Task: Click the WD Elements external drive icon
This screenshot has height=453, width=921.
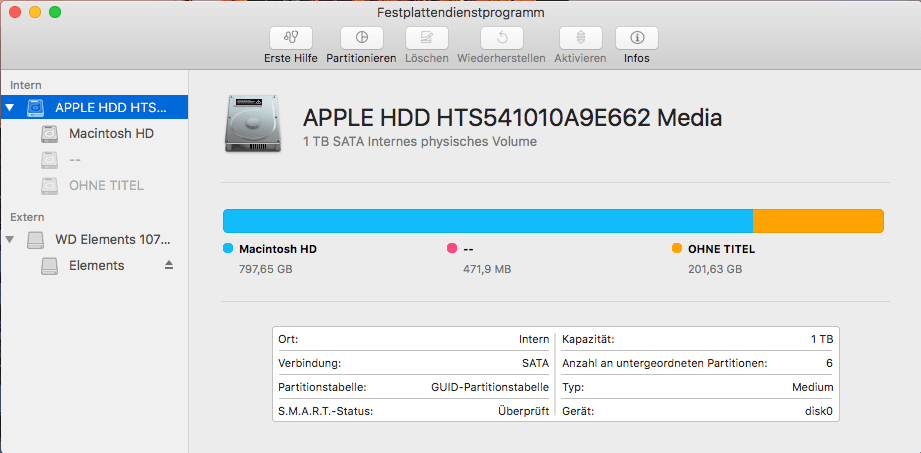Action: pyautogui.click(x=36, y=240)
